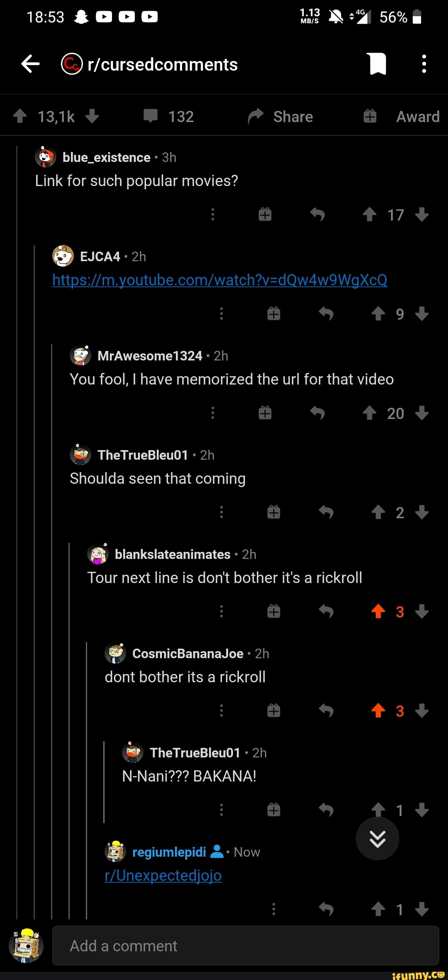448x980 pixels.
Task: Reply to TheTrueBleu01's N-Nani comment
Action: (x=326, y=810)
